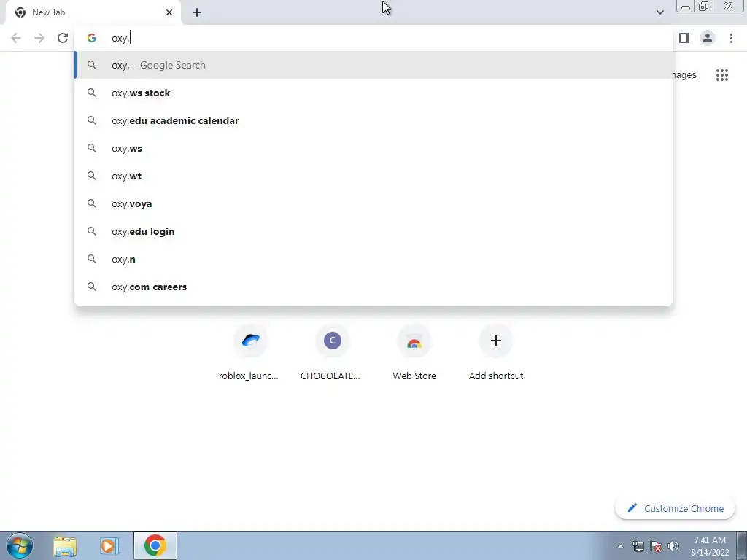Screen dimensions: 747x560
Task: Click the magnifier icon beside 'oxy.voya'
Action: [92, 203]
